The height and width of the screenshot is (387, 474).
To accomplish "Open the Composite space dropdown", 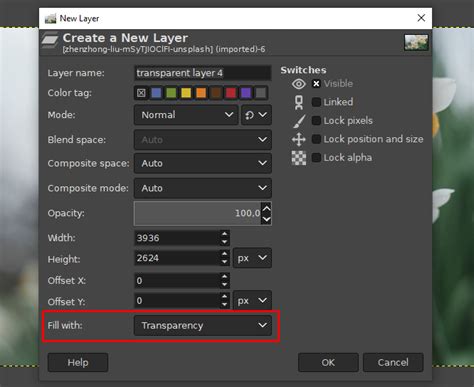I will click(203, 163).
